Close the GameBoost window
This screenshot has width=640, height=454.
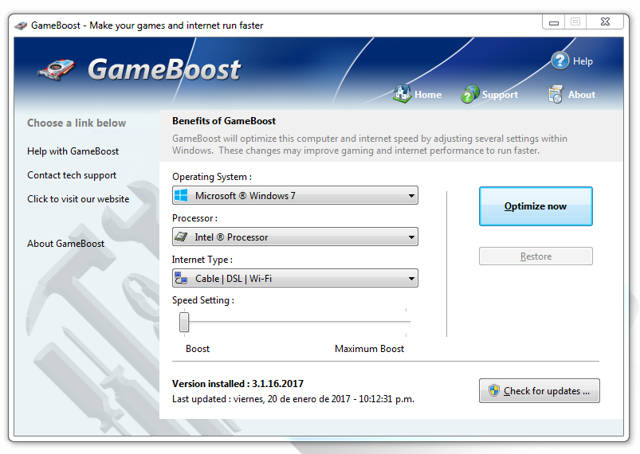click(605, 22)
